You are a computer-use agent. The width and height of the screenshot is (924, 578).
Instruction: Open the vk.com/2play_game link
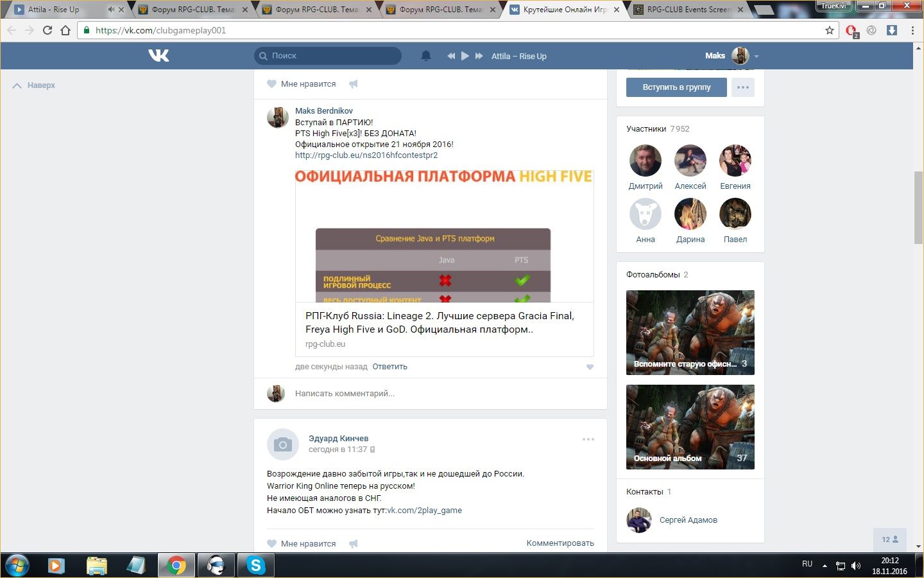tap(424, 511)
